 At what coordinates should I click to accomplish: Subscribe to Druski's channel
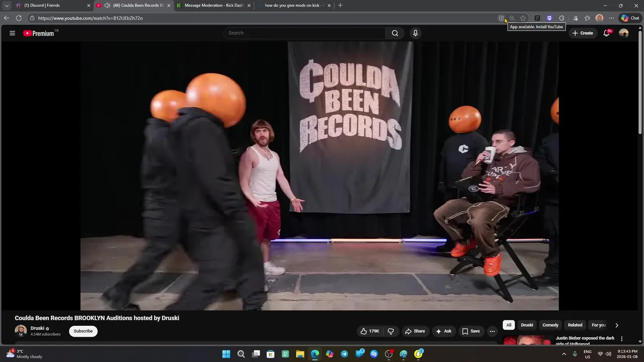point(83,331)
